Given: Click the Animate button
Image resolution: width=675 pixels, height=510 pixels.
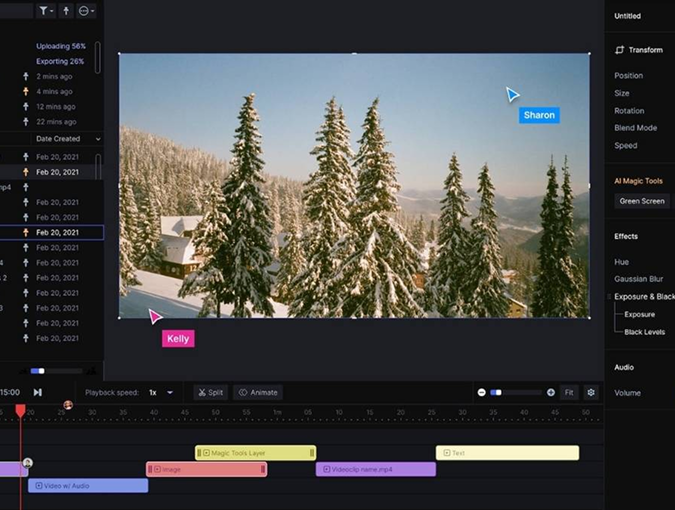Looking at the screenshot, I should pyautogui.click(x=258, y=392).
